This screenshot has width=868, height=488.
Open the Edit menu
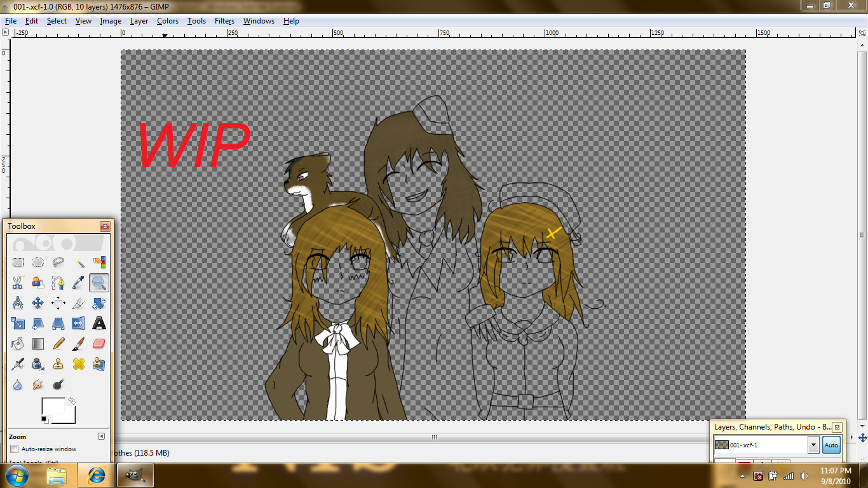click(x=32, y=21)
